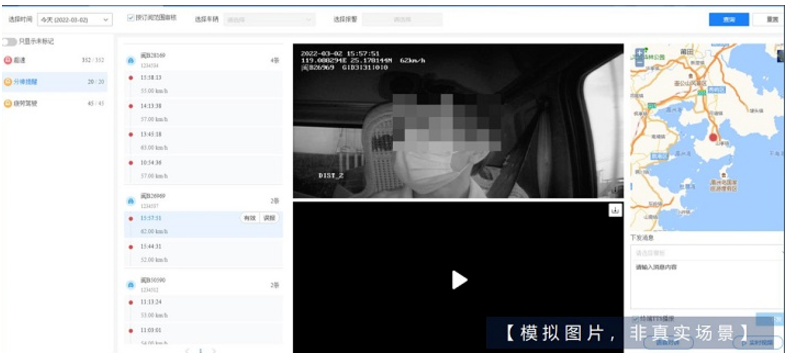Download the video using the download icon
Screen dimensions: 791x364
(x=615, y=210)
